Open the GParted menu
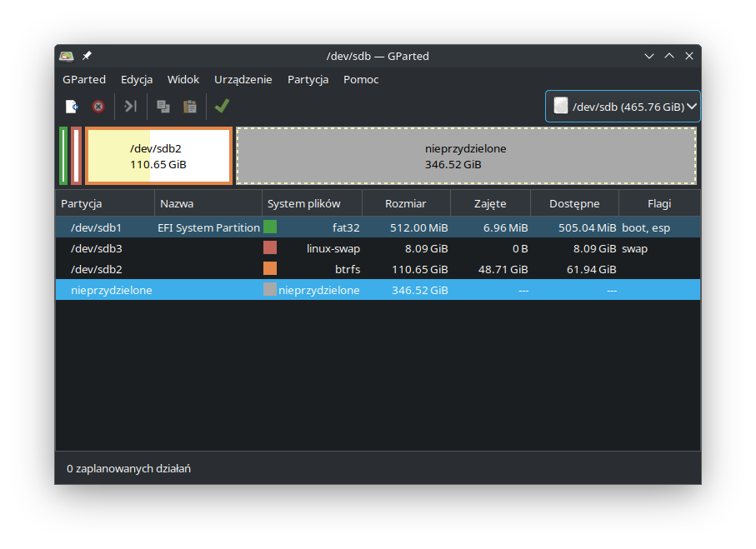This screenshot has height=549, width=756. 84,79
